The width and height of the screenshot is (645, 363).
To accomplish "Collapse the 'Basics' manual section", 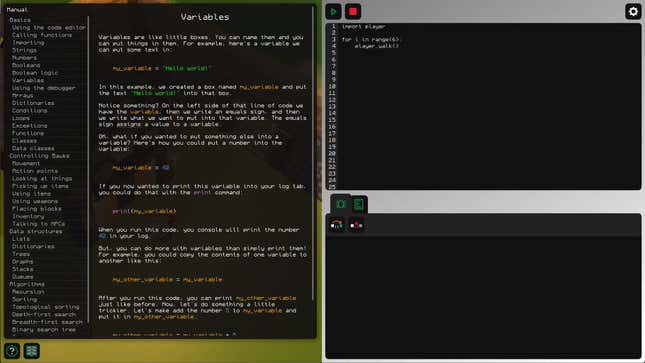I will pyautogui.click(x=20, y=20).
